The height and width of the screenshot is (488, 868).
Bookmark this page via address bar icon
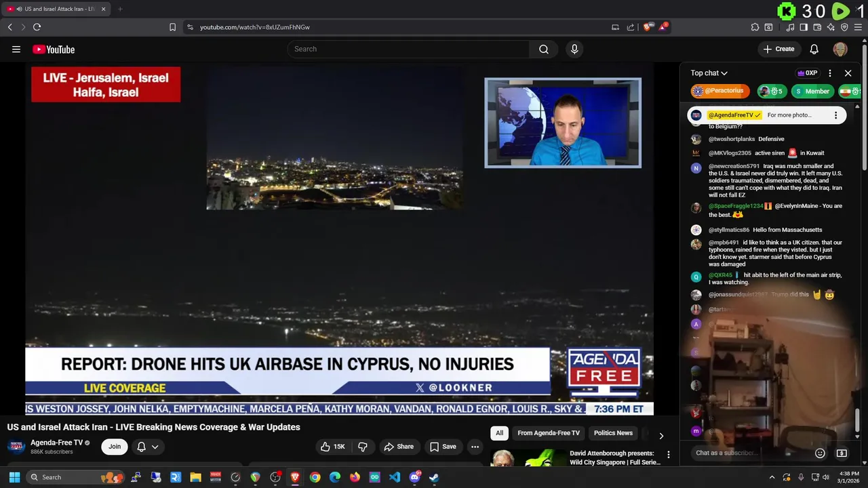point(172,27)
